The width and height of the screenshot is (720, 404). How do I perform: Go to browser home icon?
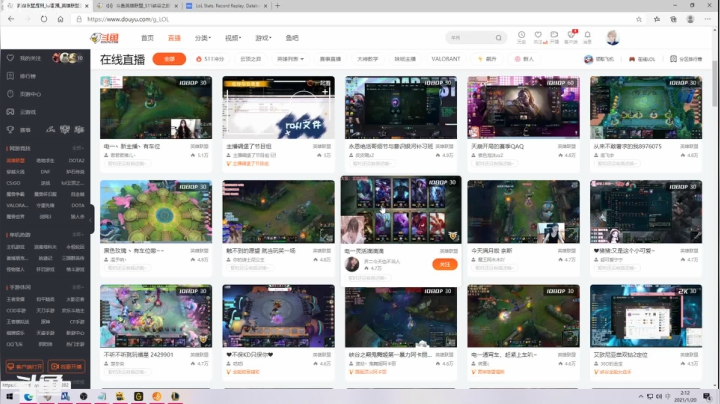tap(60, 19)
